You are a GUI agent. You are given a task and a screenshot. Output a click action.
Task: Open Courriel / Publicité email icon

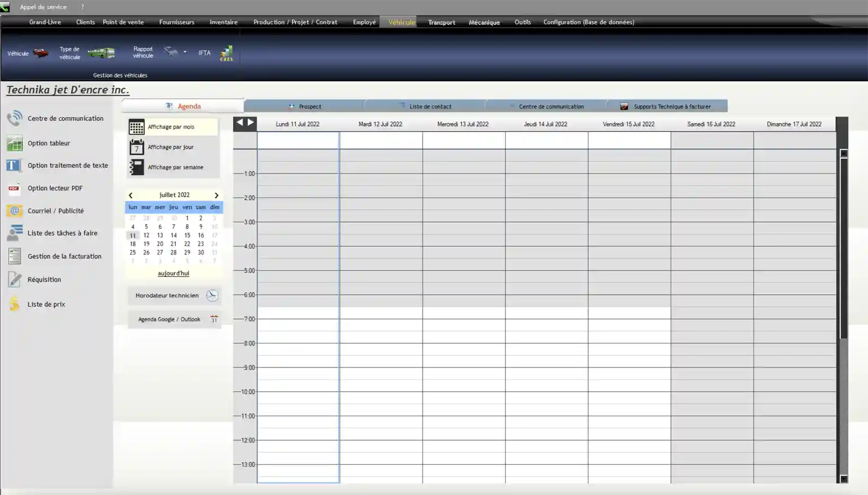coord(15,211)
